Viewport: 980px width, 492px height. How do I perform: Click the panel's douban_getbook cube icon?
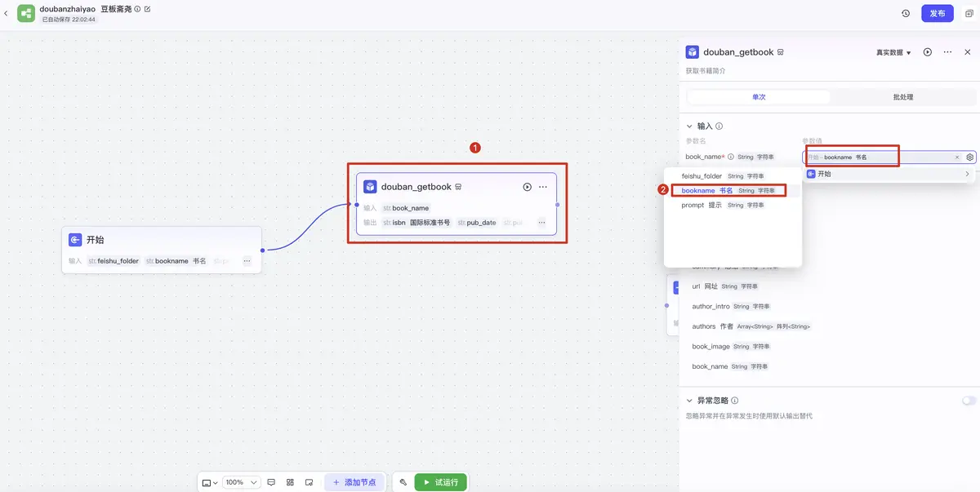click(x=693, y=52)
